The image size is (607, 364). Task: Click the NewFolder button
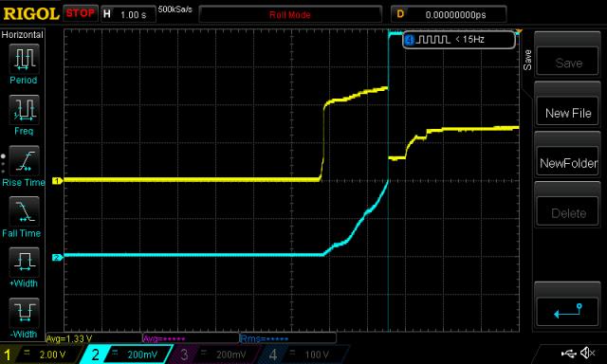[x=568, y=162]
